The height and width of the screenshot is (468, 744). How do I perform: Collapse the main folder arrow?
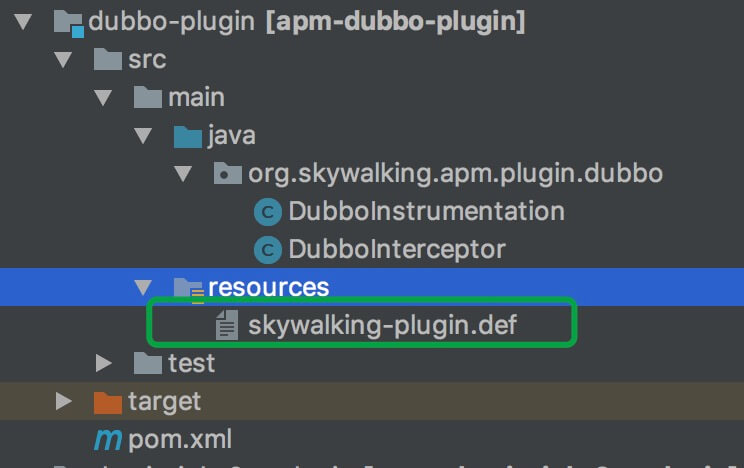(102, 98)
